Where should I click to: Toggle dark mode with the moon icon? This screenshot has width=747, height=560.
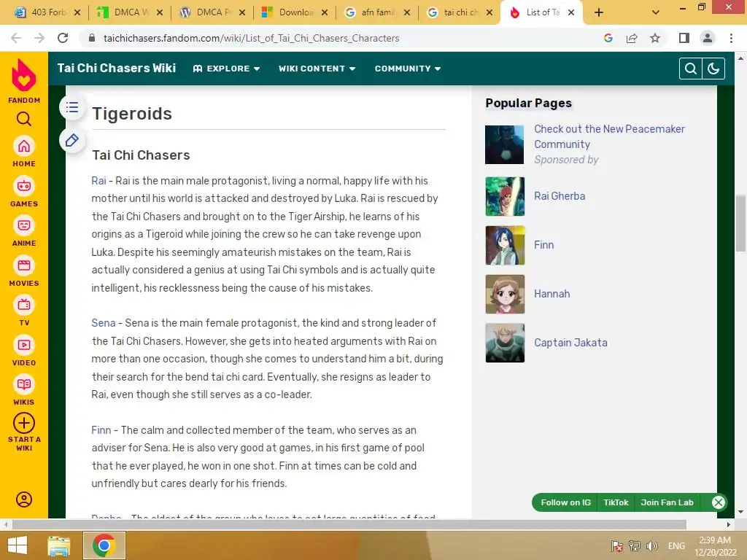pyautogui.click(x=713, y=69)
